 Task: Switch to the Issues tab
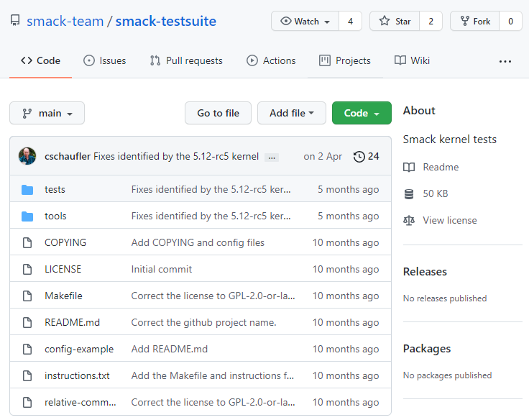(105, 61)
